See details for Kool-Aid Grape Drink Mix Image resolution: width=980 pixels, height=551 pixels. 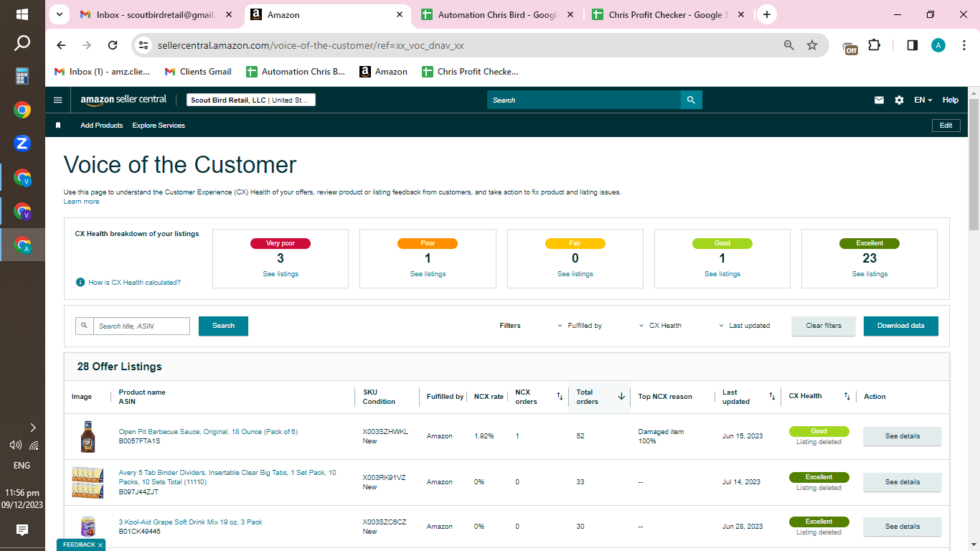(902, 527)
